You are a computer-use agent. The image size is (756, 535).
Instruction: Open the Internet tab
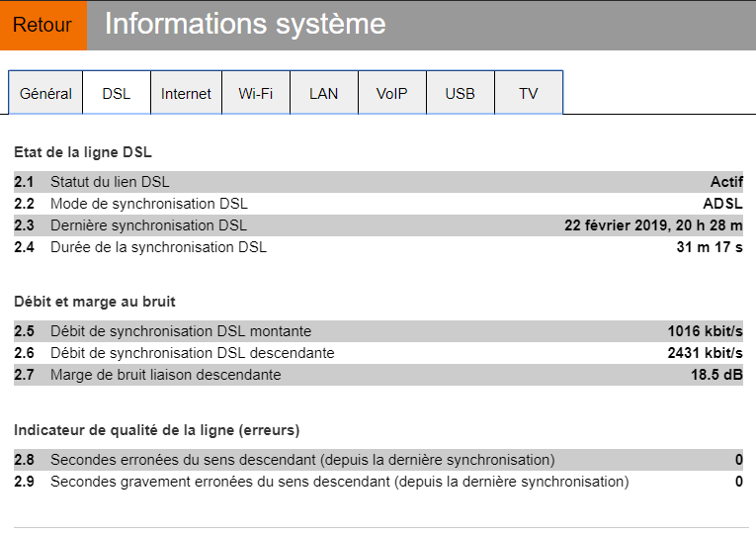click(186, 94)
